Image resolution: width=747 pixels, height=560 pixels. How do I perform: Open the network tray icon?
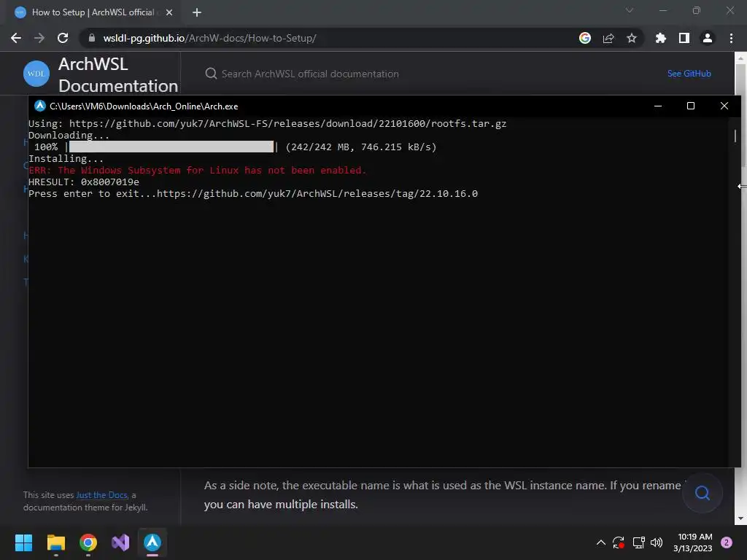[x=639, y=542]
